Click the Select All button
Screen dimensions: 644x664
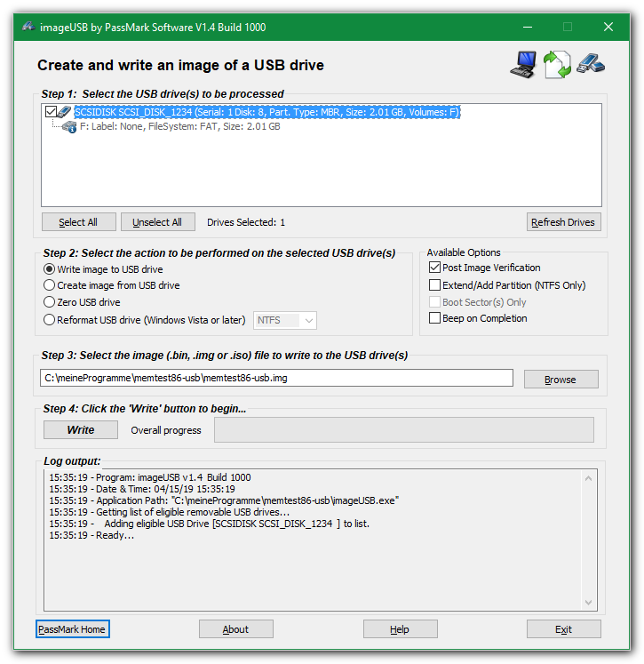click(x=79, y=222)
